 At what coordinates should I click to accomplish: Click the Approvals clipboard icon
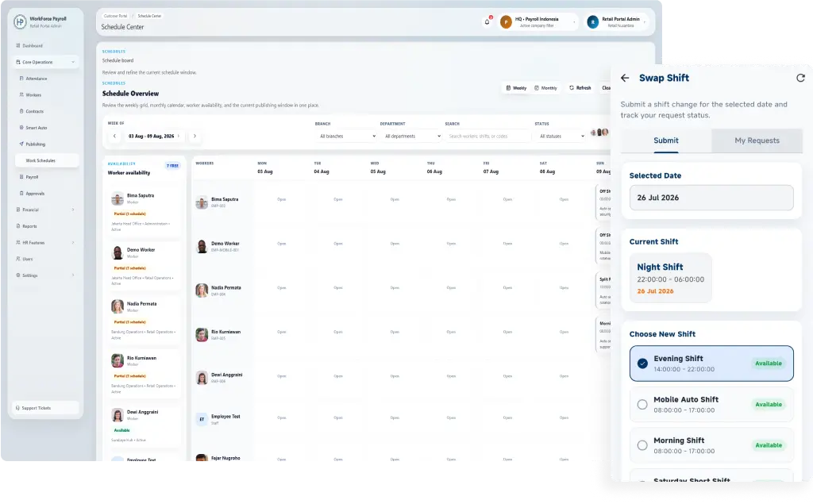pyautogui.click(x=21, y=194)
